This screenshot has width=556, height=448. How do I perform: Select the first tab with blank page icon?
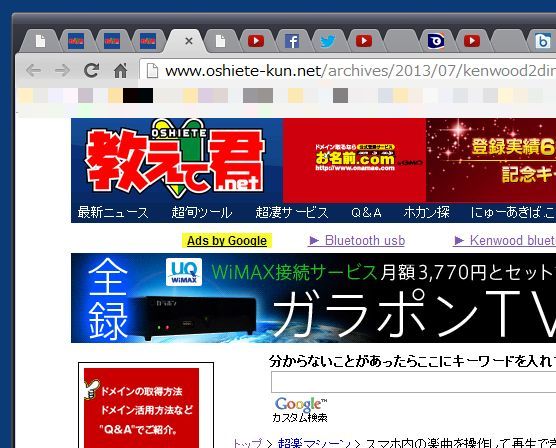[40, 41]
